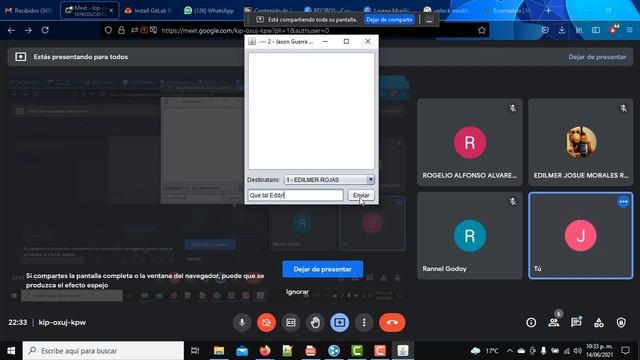Open the Windows notification center

click(x=625, y=351)
